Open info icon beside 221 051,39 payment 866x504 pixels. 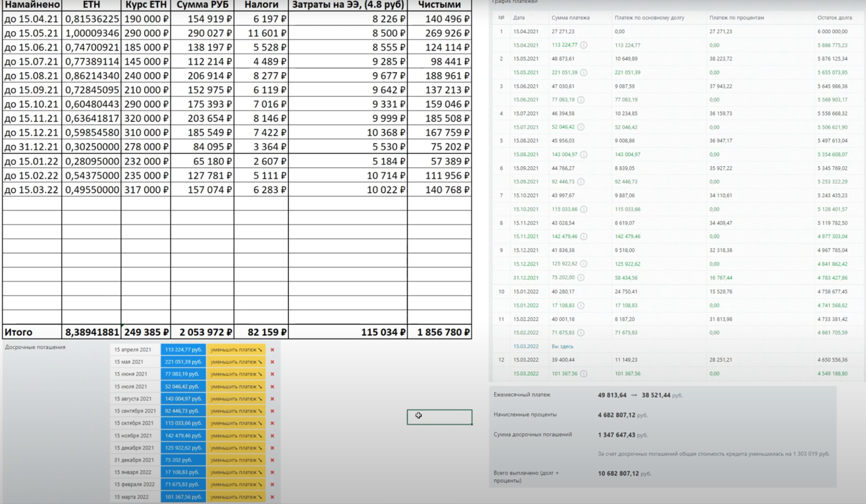583,72
